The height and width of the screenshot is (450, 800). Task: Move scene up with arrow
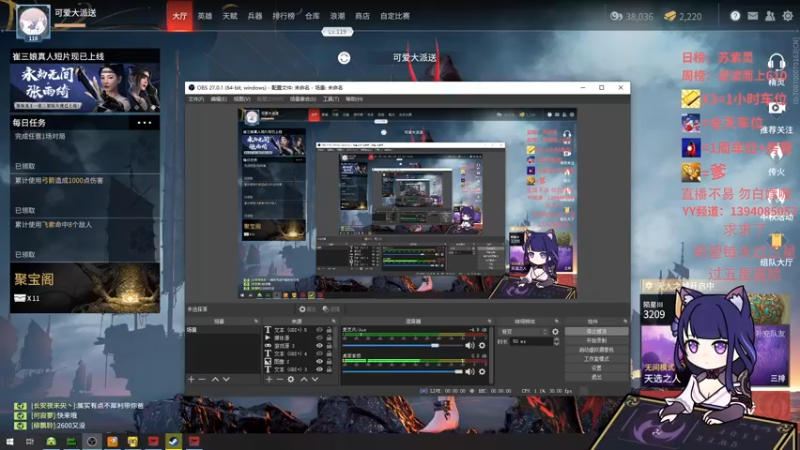coord(215,380)
